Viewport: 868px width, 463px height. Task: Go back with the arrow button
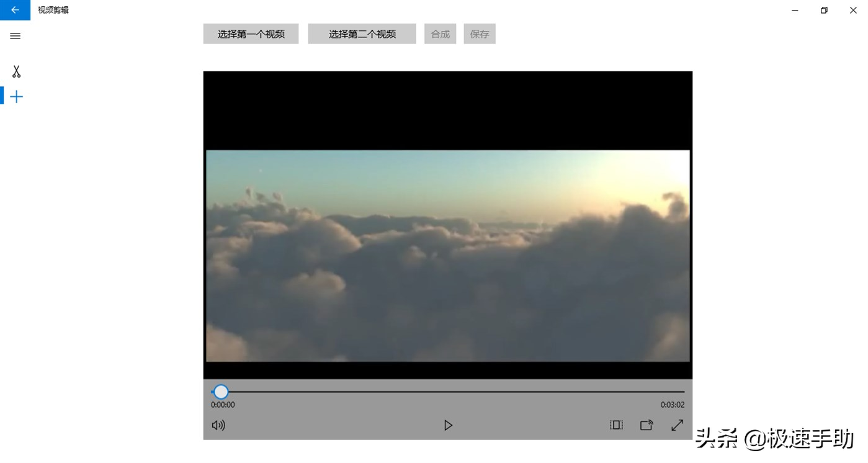click(15, 10)
